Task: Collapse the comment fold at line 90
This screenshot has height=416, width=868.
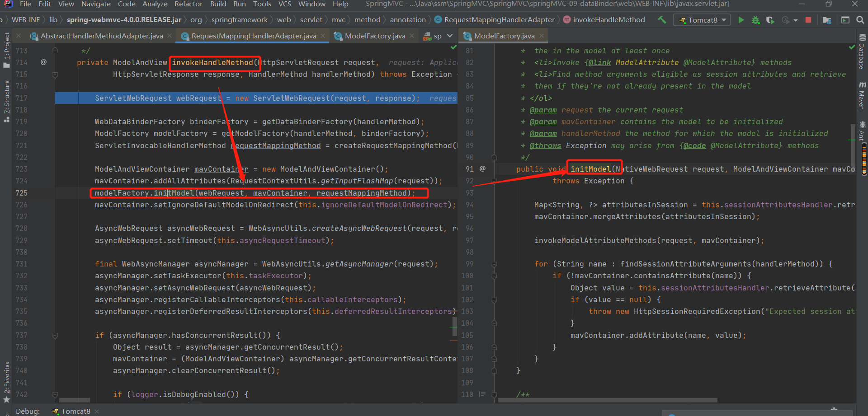Action: (494, 157)
